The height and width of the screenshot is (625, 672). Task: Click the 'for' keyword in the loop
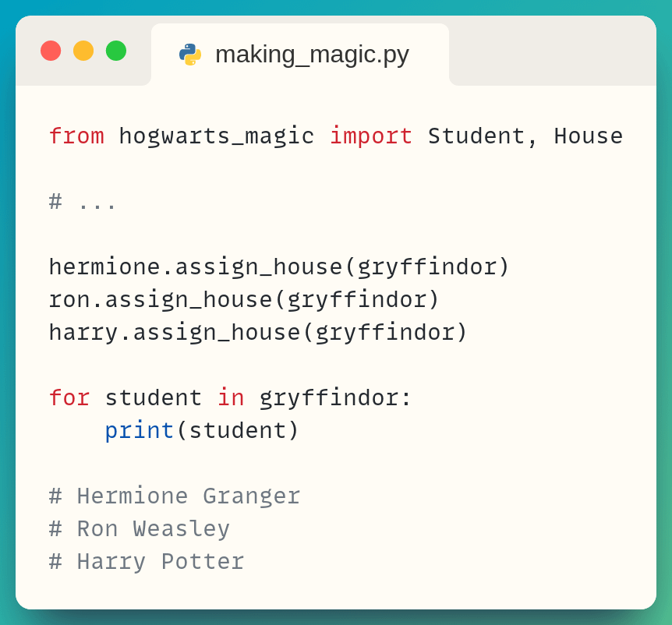click(x=69, y=398)
